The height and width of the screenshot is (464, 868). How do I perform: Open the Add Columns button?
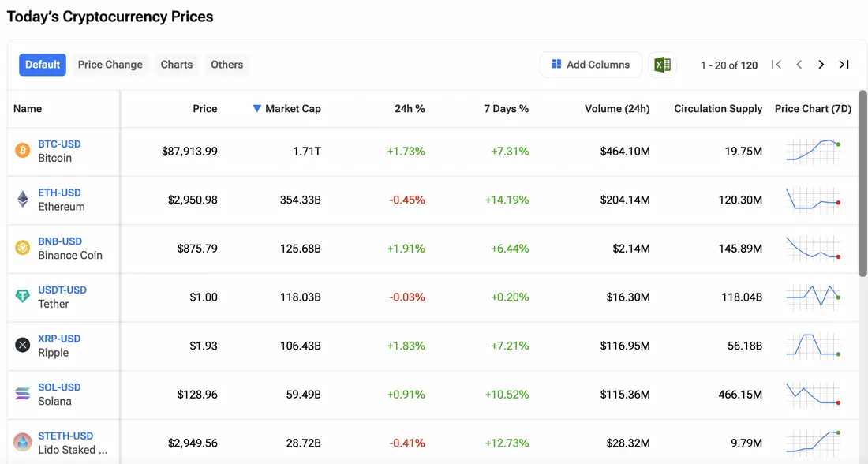[x=590, y=65]
